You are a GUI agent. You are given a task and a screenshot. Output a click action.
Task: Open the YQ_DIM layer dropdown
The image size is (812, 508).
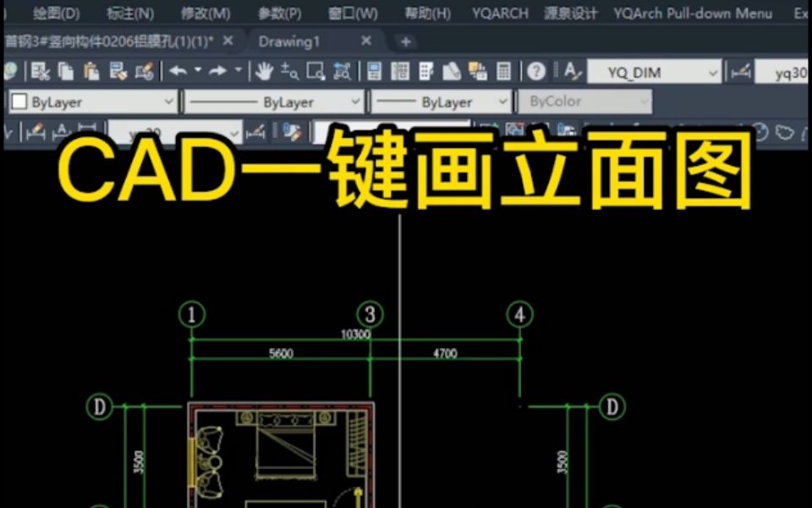point(712,72)
